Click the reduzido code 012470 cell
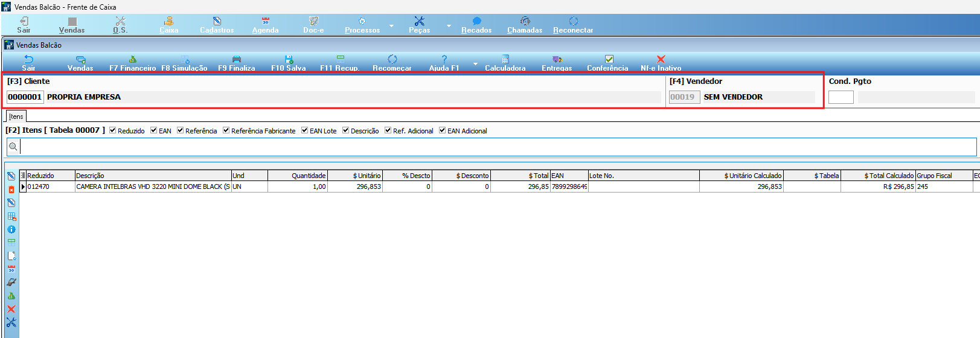The height and width of the screenshot is (338, 980). [51, 187]
